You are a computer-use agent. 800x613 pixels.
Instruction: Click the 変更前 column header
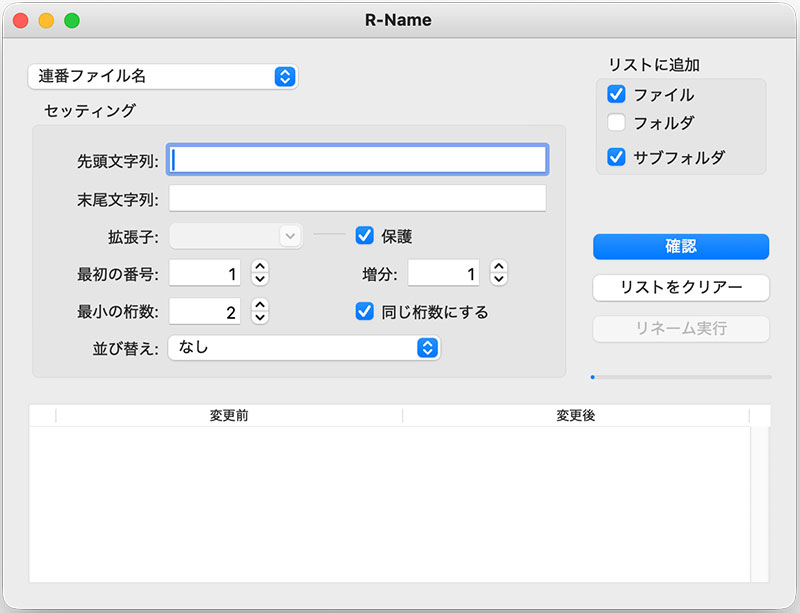point(229,415)
